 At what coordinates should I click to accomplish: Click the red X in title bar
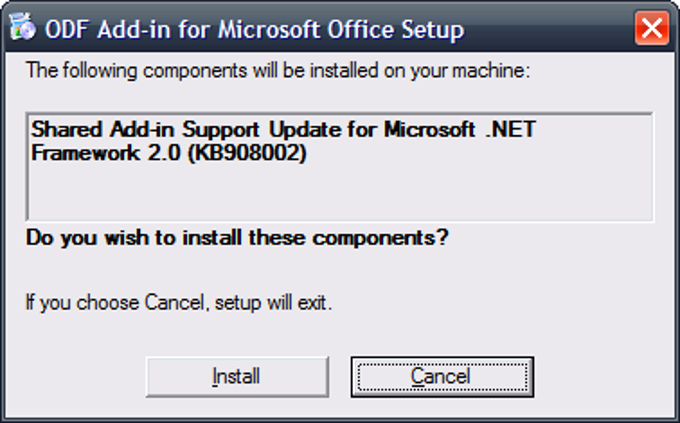(651, 28)
